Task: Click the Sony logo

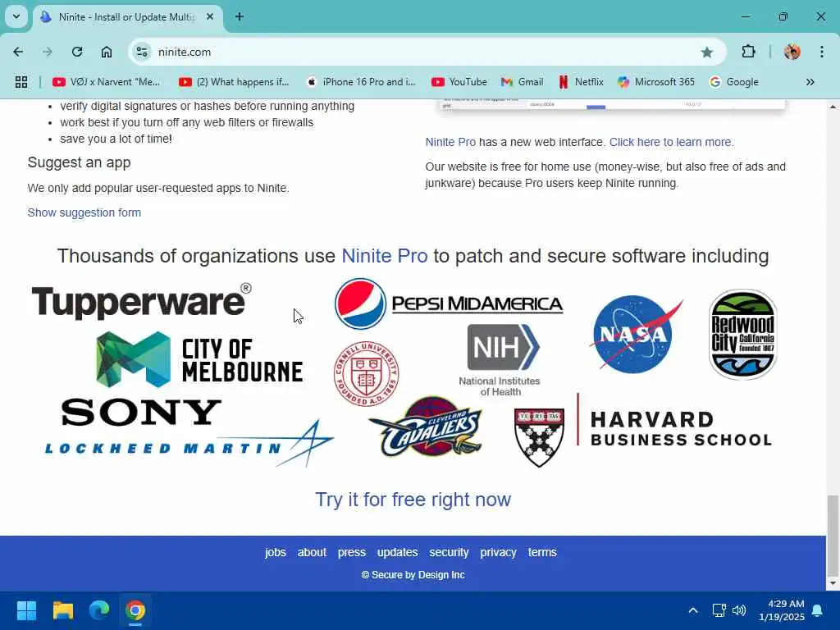Action: 141,413
